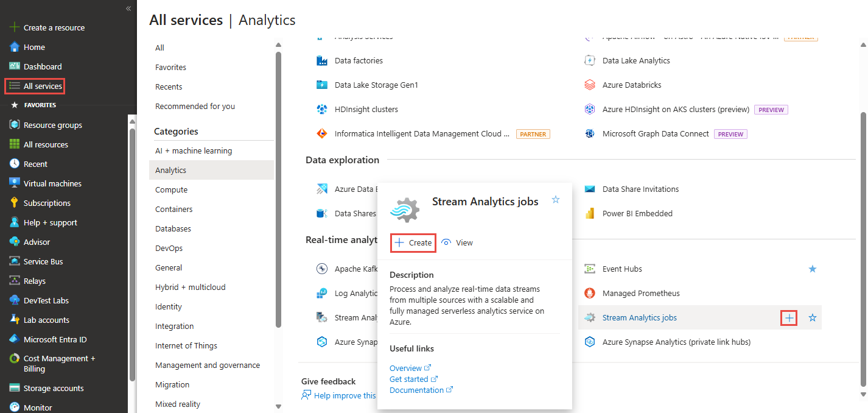Viewport: 868px width, 413px height.
Task: Open the Documentation useful link
Action: [x=421, y=390]
